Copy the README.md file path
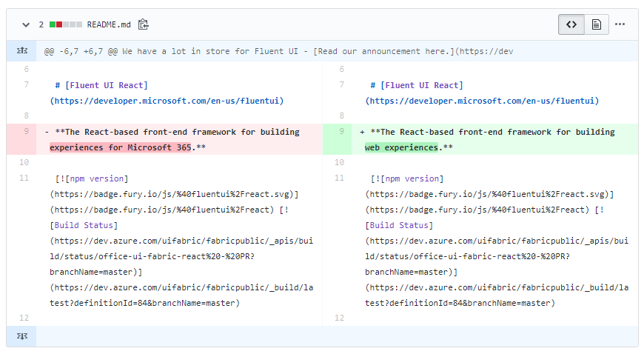The width and height of the screenshot is (644, 354). point(143,24)
